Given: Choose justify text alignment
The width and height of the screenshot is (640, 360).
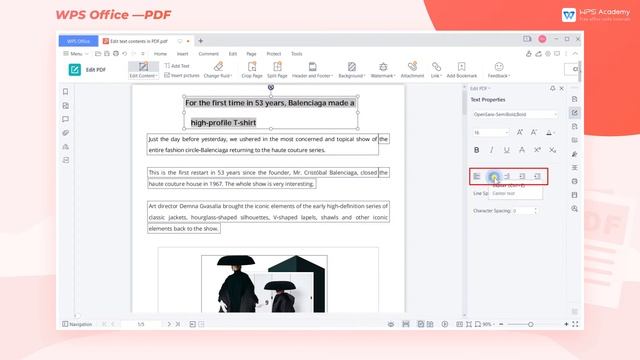Looking at the screenshot, I should [x=522, y=176].
